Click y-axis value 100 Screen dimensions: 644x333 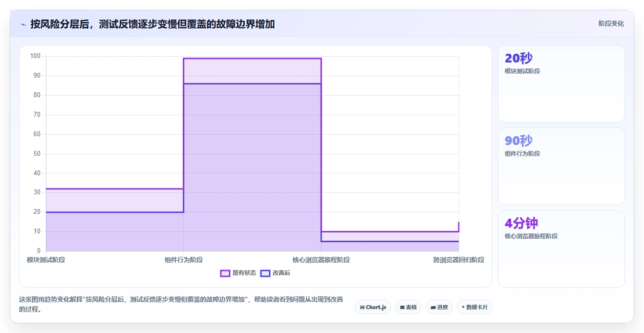(35, 56)
